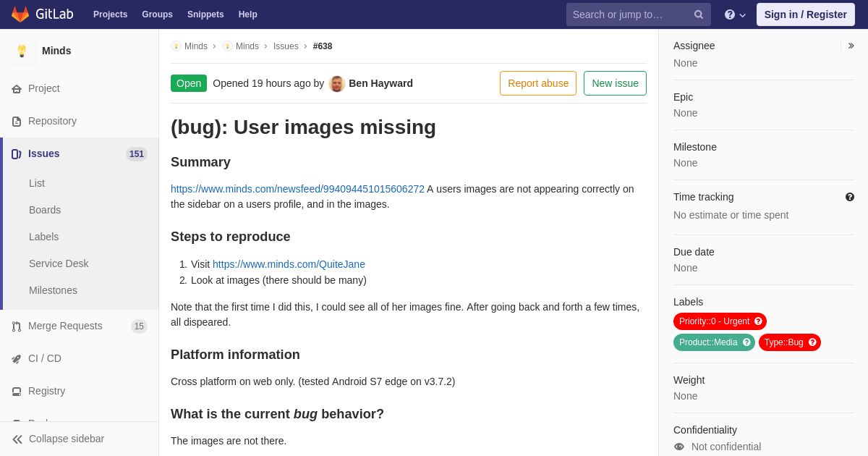The height and width of the screenshot is (456, 868).
Task: Open the Projects menu in navbar
Action: (110, 14)
